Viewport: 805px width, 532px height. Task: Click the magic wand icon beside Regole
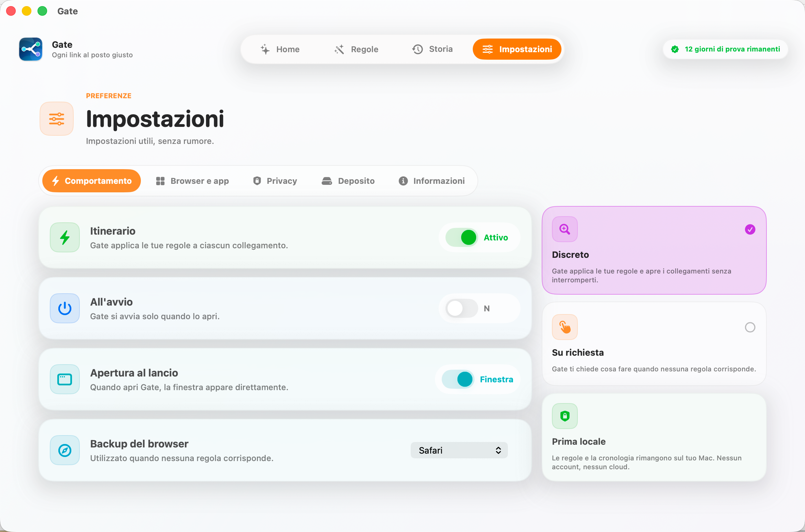pos(339,49)
